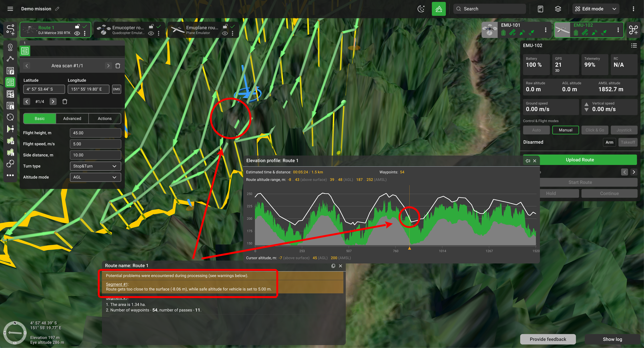
Task: Pin the elevation profile window
Action: coord(528,161)
